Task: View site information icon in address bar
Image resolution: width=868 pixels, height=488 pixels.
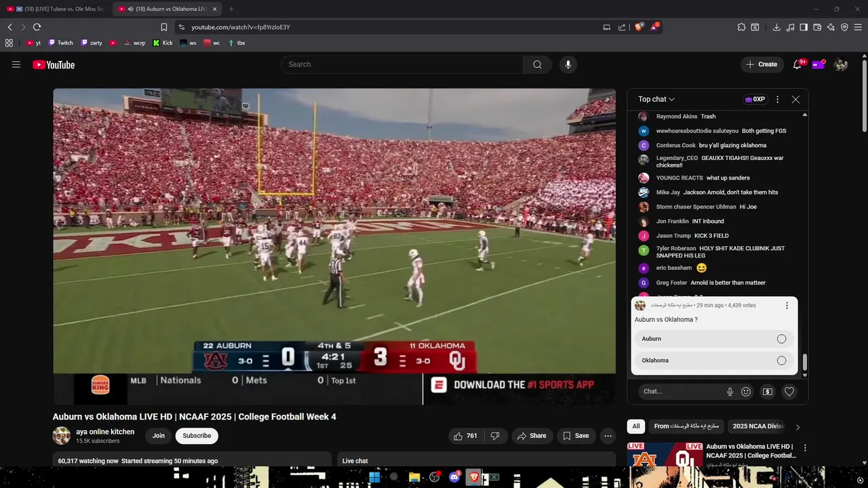Action: click(181, 27)
